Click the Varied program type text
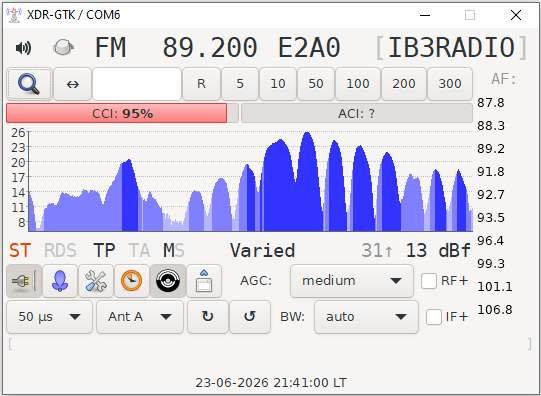 [x=263, y=251]
